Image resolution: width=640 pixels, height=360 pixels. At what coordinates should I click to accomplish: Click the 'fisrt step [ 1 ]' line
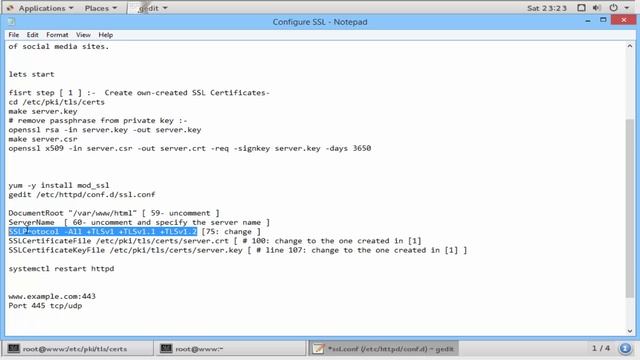click(139, 93)
